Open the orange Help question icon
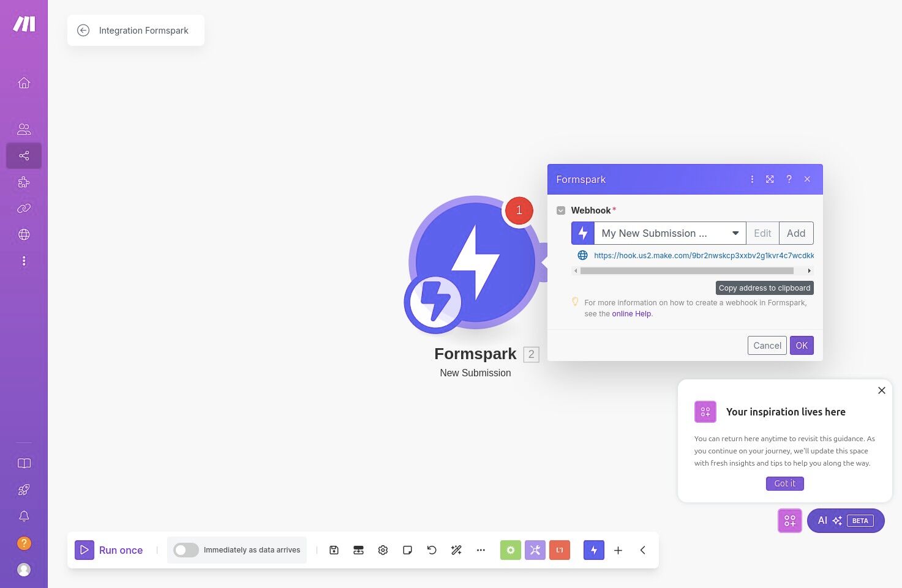The height and width of the screenshot is (588, 902). 24,543
